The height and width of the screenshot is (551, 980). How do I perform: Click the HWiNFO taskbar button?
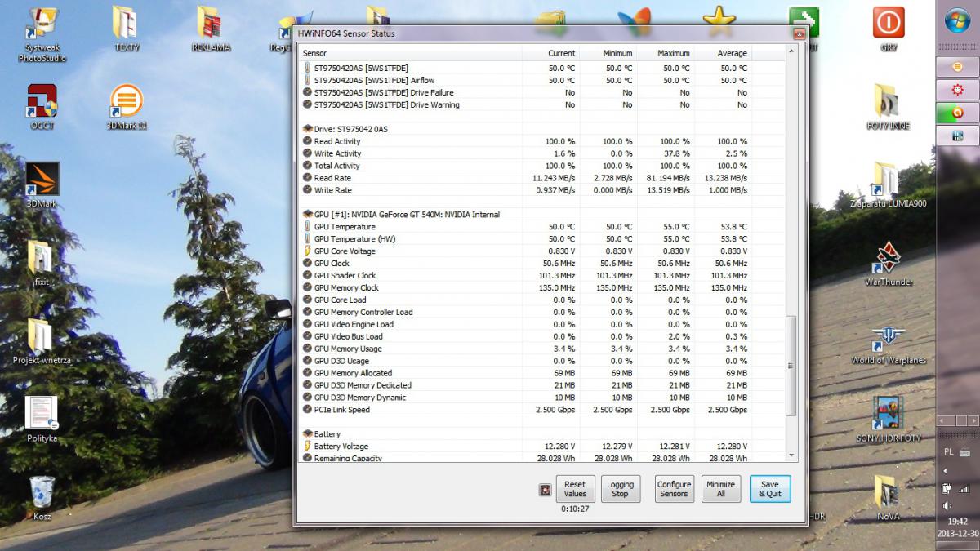pos(957,136)
